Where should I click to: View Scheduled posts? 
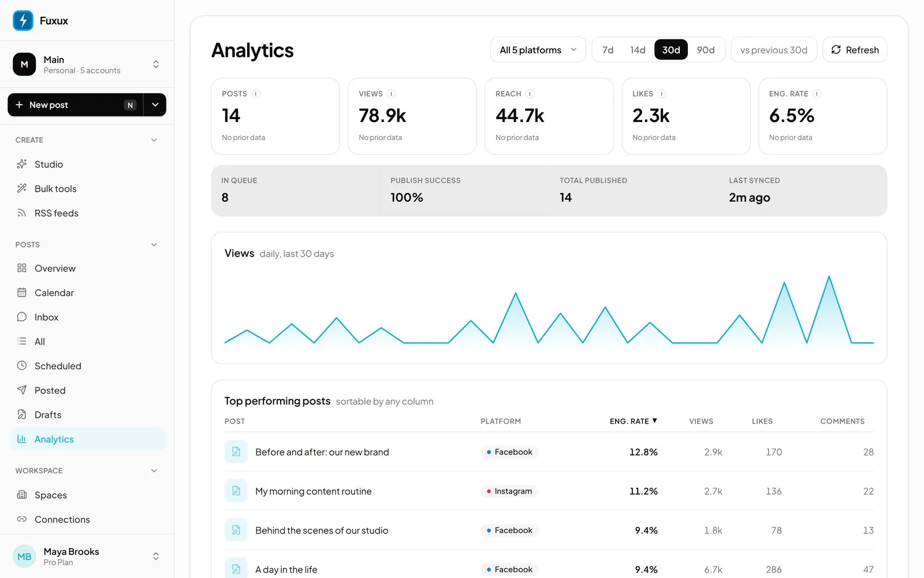click(88, 366)
